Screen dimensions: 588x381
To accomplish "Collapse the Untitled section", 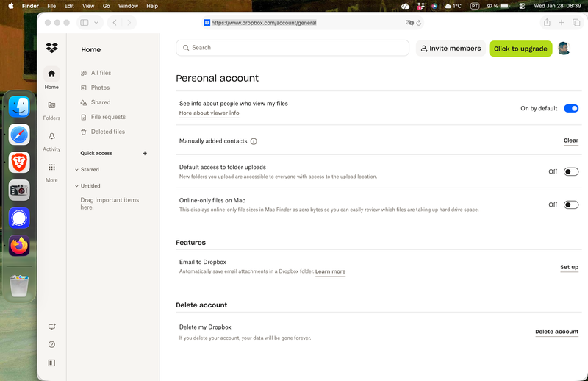I will [x=76, y=186].
